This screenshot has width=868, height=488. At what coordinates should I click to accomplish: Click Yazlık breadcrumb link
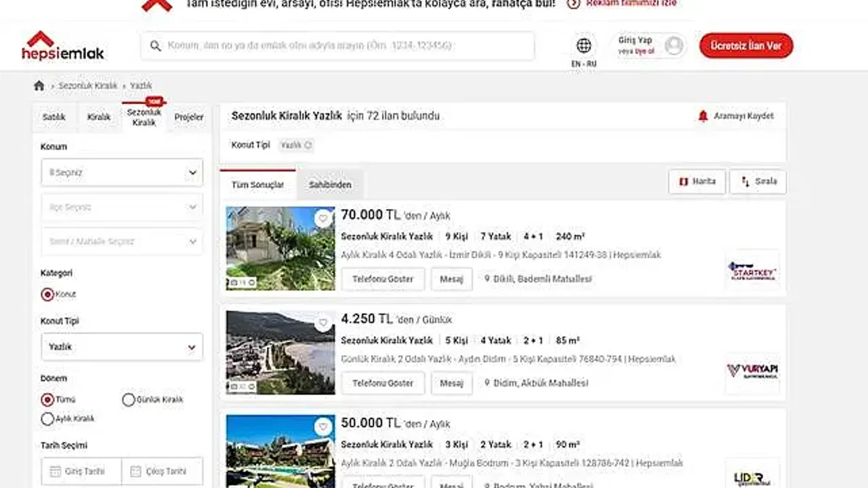[x=141, y=85]
